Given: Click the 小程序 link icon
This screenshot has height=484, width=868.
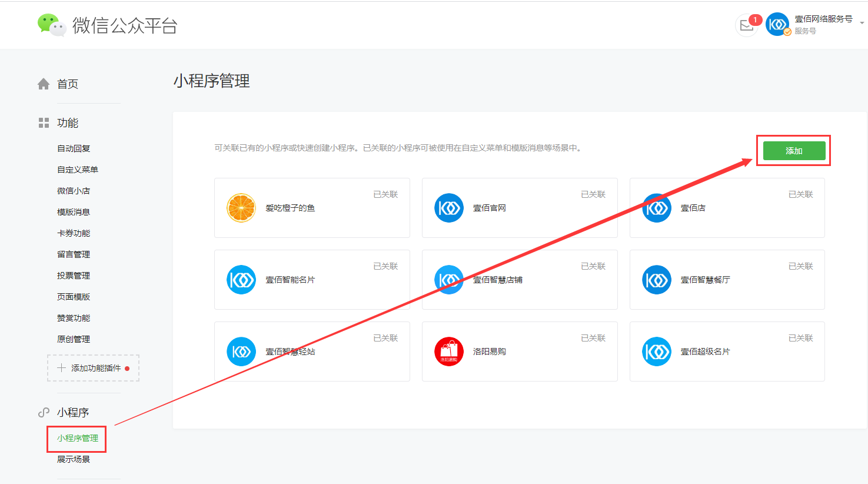Looking at the screenshot, I should [x=44, y=412].
